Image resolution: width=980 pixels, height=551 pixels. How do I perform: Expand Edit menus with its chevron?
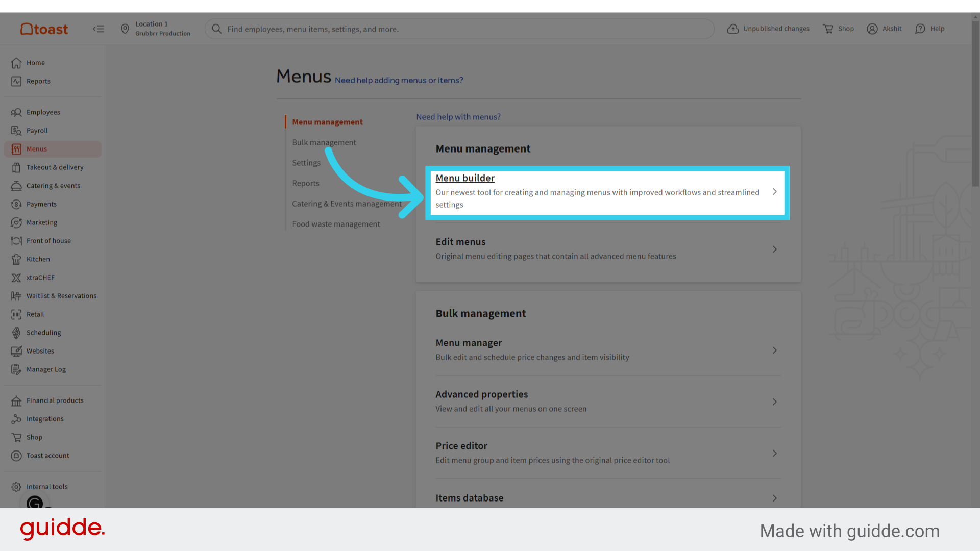coord(774,249)
